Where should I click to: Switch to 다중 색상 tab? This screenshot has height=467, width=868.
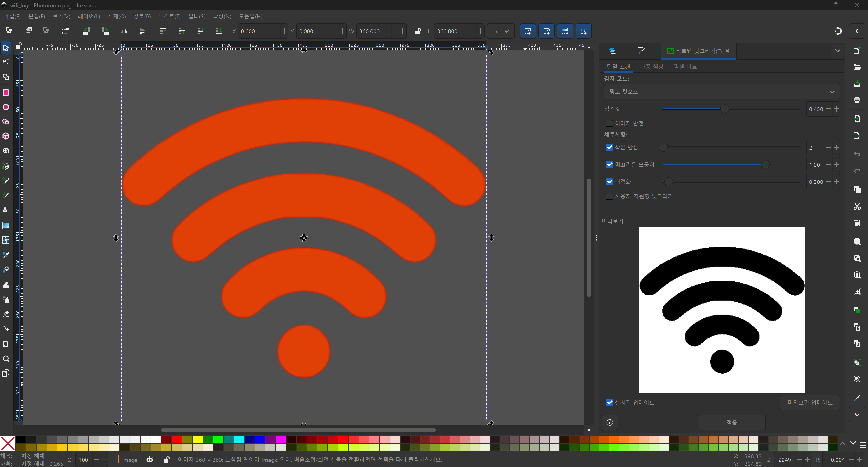(x=651, y=67)
